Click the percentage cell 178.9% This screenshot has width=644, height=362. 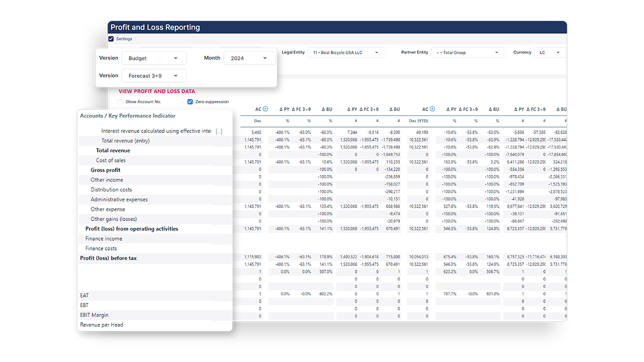(326, 257)
